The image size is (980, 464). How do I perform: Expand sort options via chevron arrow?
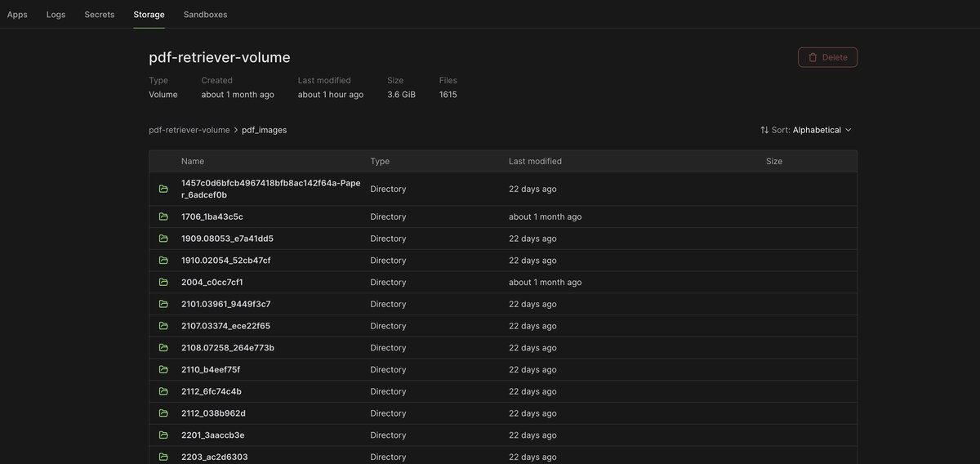849,130
